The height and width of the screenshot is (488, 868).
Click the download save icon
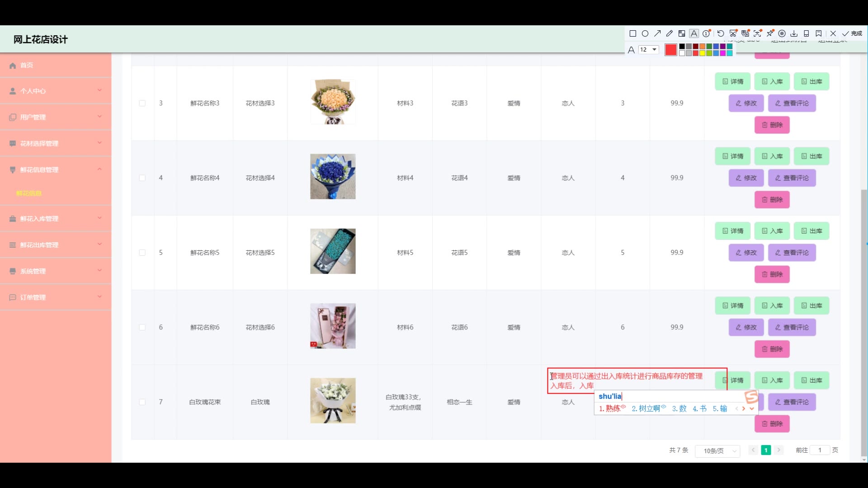point(794,33)
